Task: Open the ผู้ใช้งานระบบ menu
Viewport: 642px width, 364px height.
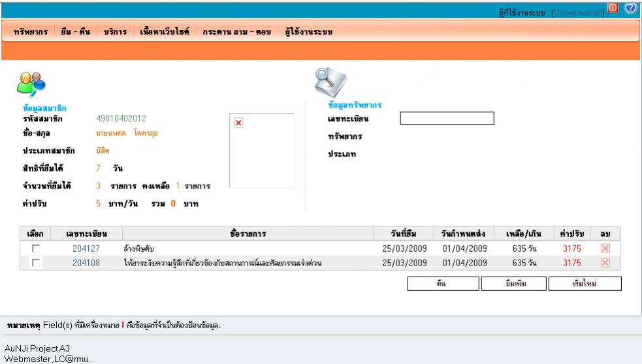Action: point(309,31)
